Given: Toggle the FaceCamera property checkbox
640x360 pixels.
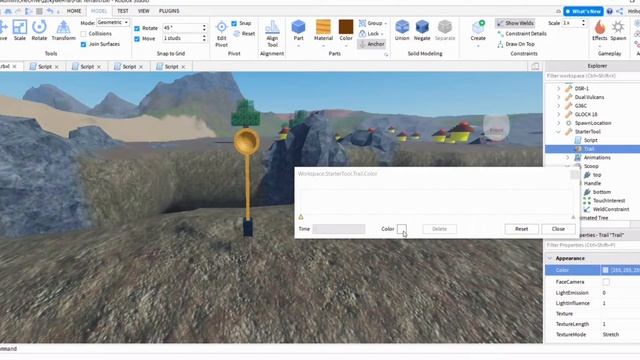Looking at the screenshot, I should coord(606,282).
